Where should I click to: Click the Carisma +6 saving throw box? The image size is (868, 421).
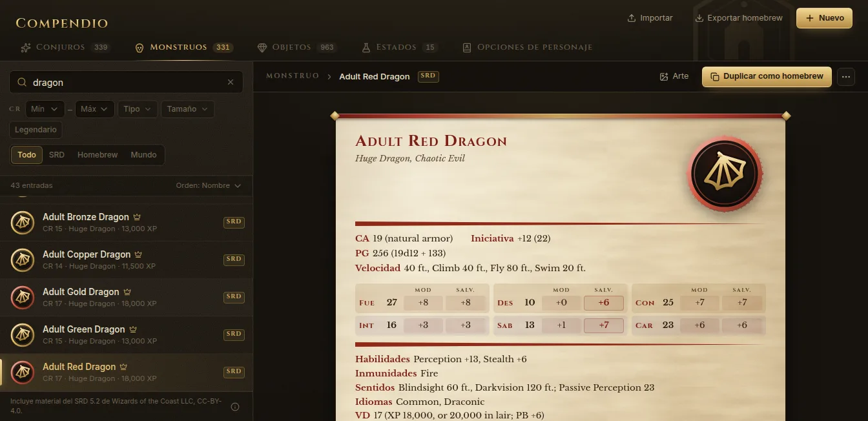(742, 325)
